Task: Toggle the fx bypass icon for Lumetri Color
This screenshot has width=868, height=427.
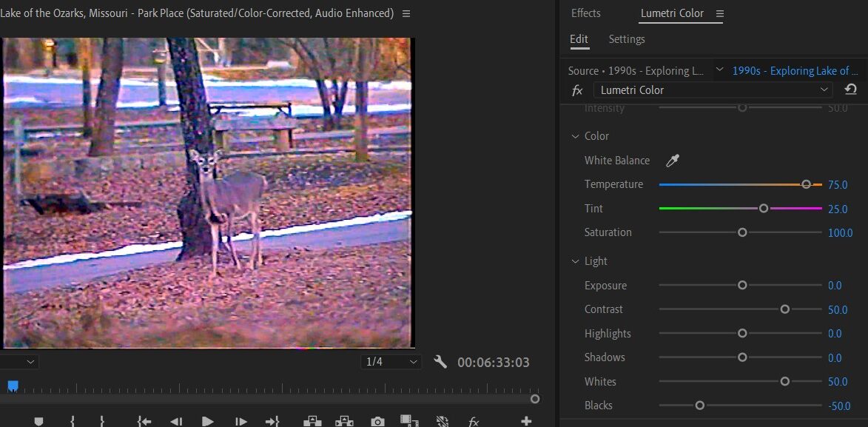Action: click(x=577, y=90)
